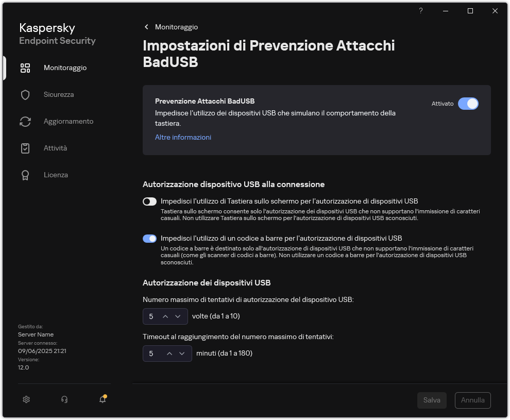510x420 pixels.
Task: Click the Aggiornamento sync arrows icon
Action: point(25,121)
